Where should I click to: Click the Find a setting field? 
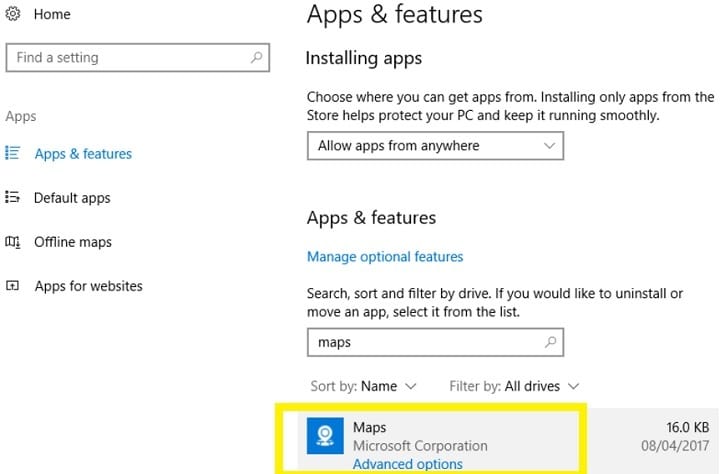point(138,57)
